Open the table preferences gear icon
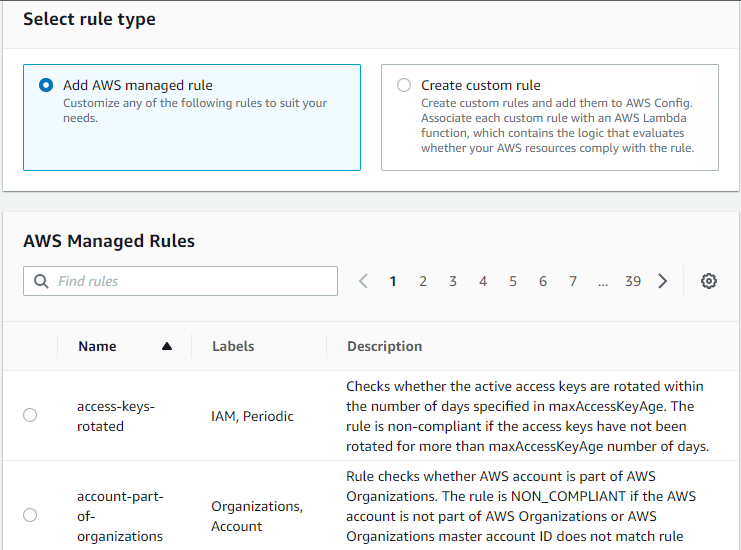Viewport: 741px width, 550px height. (709, 281)
